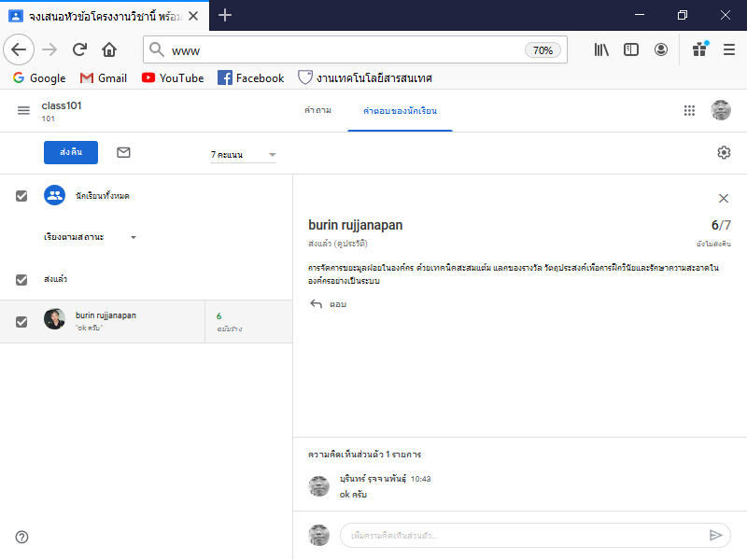Toggle the sidebar view icon
Viewport: 747px width, 560px height.
631,49
